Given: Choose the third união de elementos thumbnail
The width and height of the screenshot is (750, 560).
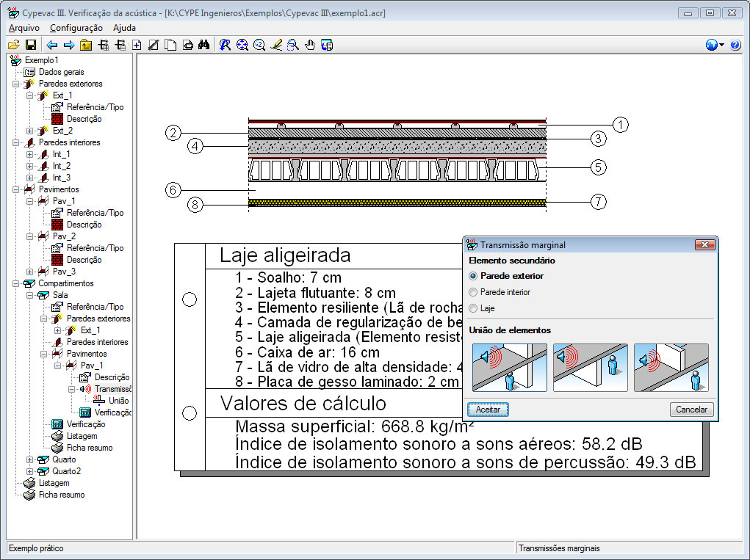Looking at the screenshot, I should pyautogui.click(x=671, y=368).
